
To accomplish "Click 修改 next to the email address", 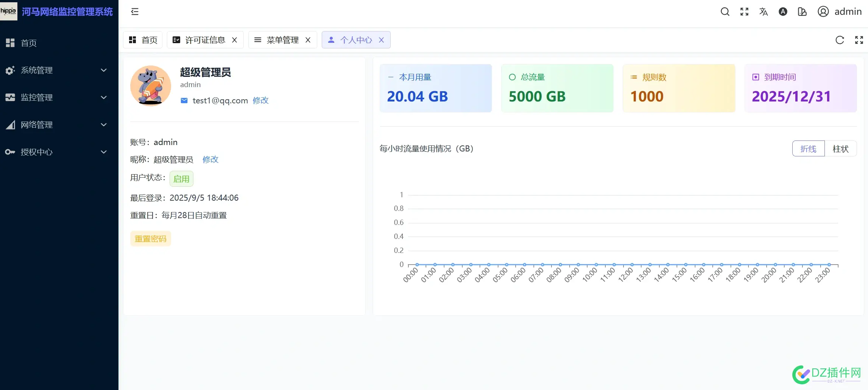I will (260, 101).
